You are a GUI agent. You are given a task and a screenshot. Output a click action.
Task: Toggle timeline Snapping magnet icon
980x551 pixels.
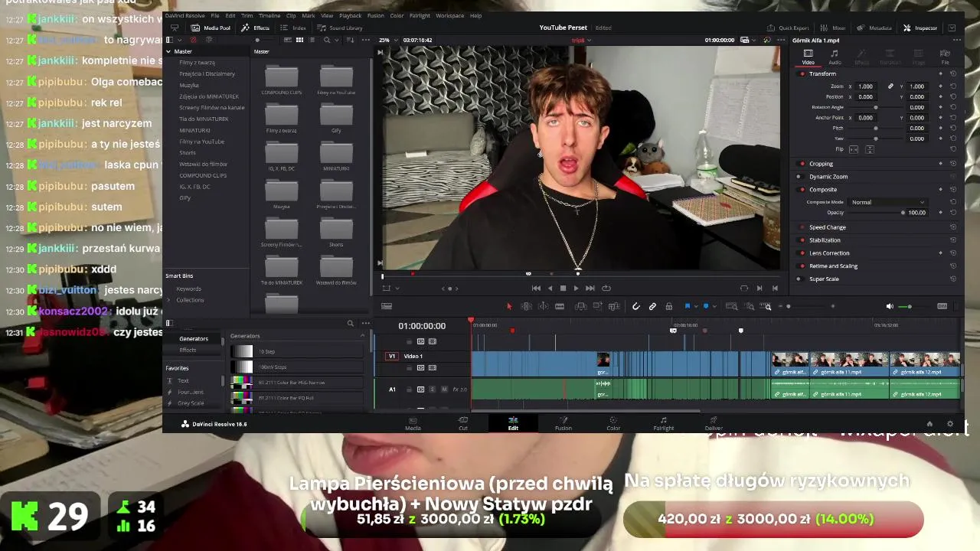pyautogui.click(x=635, y=306)
